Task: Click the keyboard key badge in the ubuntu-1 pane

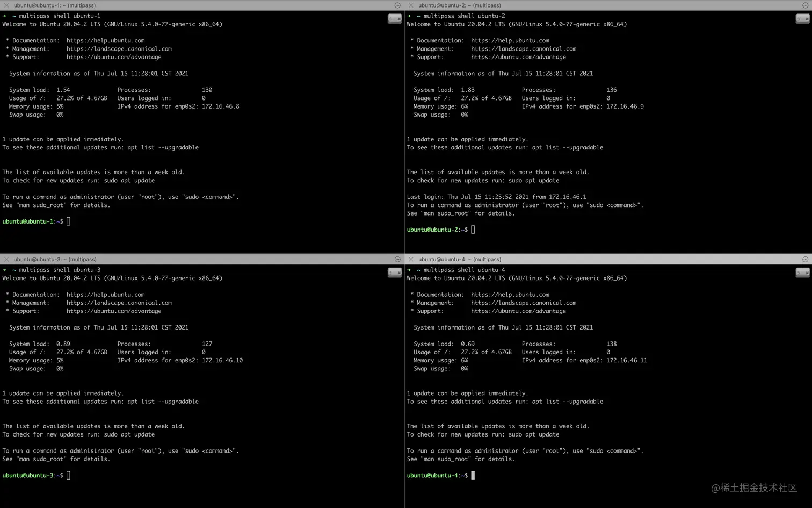Action: tap(395, 19)
